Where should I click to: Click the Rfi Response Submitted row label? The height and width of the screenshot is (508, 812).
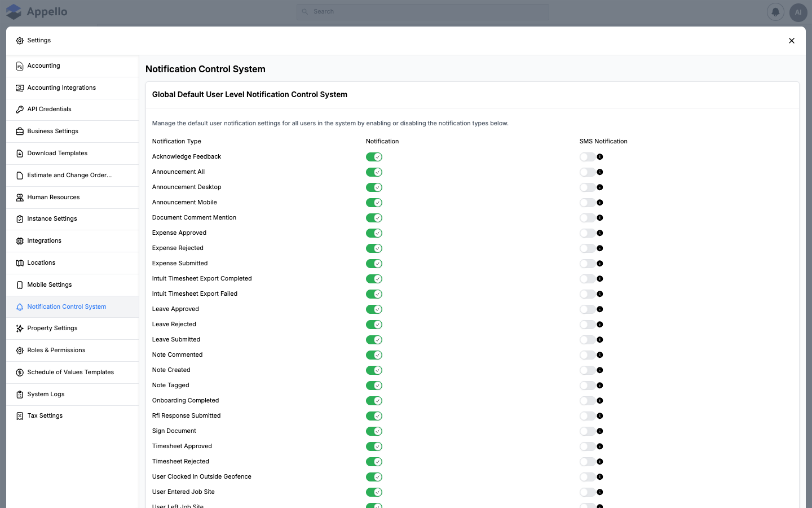coord(186,416)
